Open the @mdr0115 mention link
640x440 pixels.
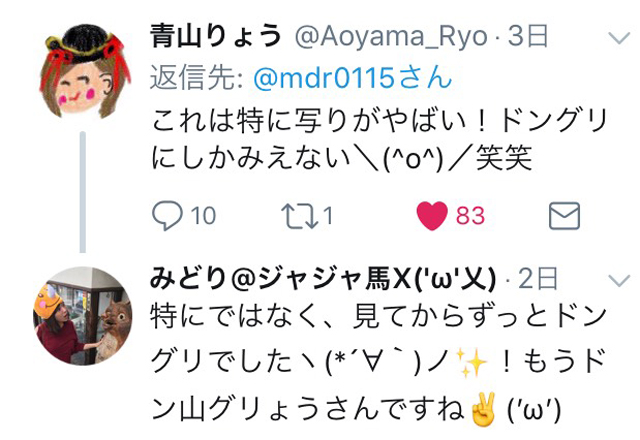[352, 78]
